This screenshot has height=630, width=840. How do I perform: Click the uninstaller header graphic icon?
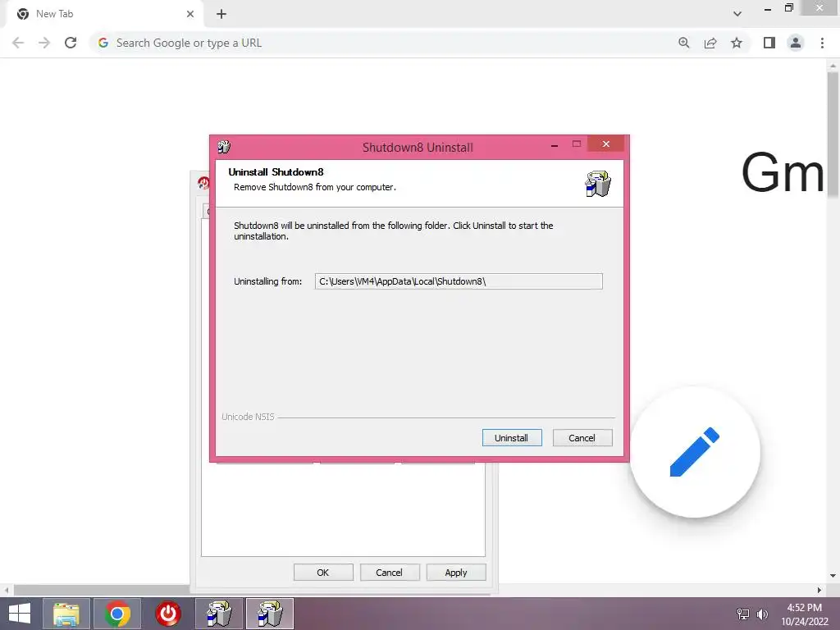[x=598, y=184]
